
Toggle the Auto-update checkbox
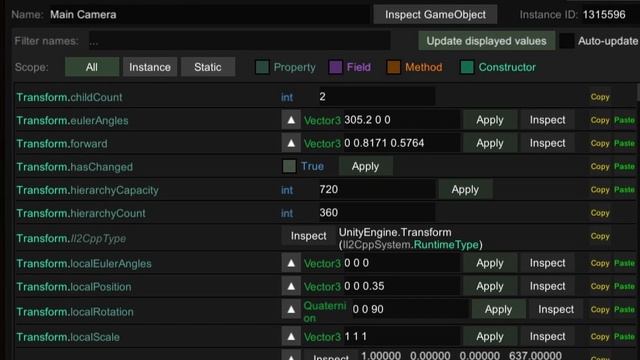coord(567,41)
